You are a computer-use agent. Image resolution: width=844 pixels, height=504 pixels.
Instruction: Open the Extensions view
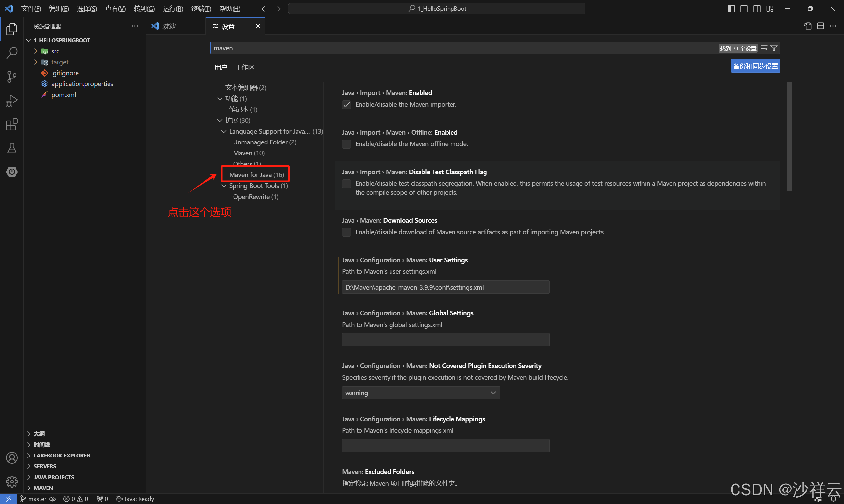[x=12, y=124]
